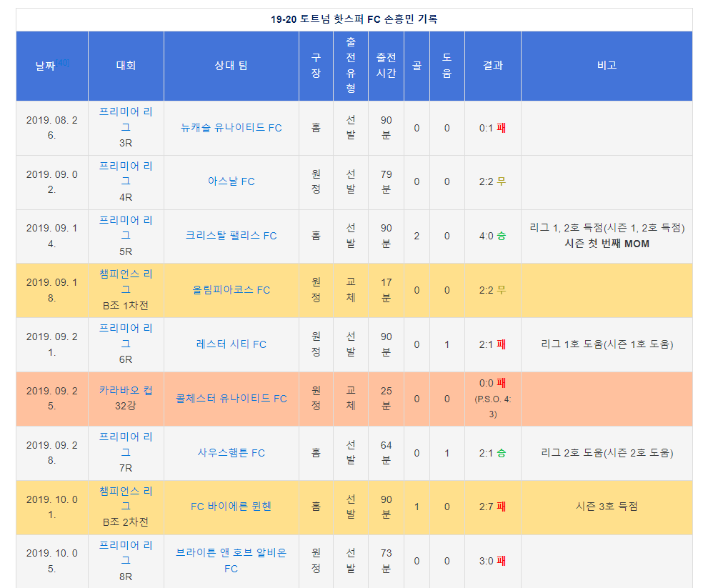703x588 pixels.
Task: Open the 뉴캐슬 유나이티드 FC team link
Action: 231,128
